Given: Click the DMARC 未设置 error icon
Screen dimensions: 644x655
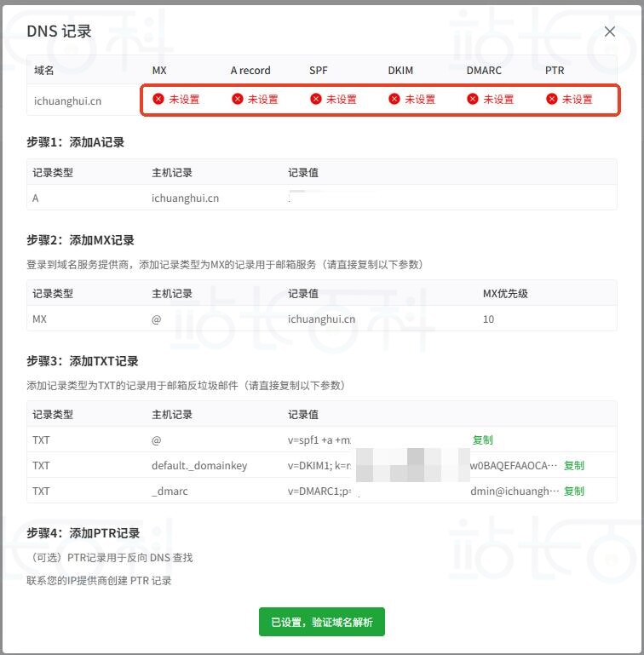Looking at the screenshot, I should point(473,99).
